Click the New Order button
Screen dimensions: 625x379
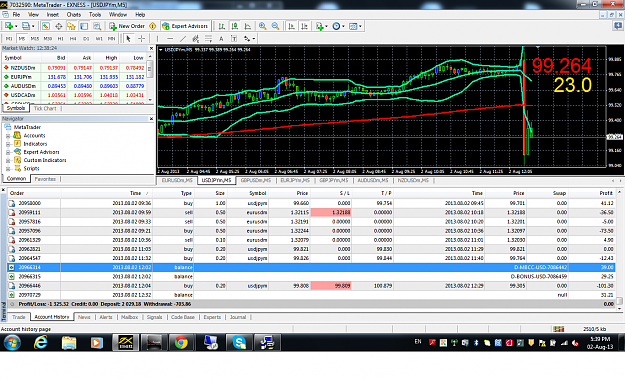coord(127,26)
